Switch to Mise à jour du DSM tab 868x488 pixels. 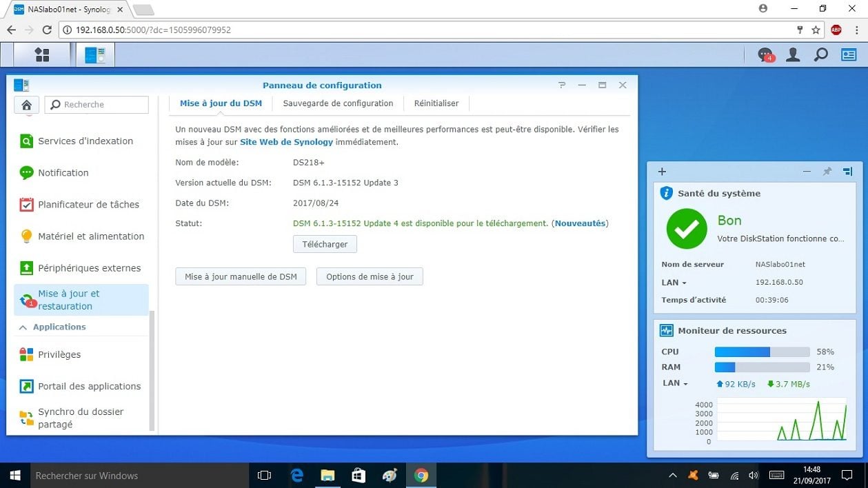(x=221, y=103)
